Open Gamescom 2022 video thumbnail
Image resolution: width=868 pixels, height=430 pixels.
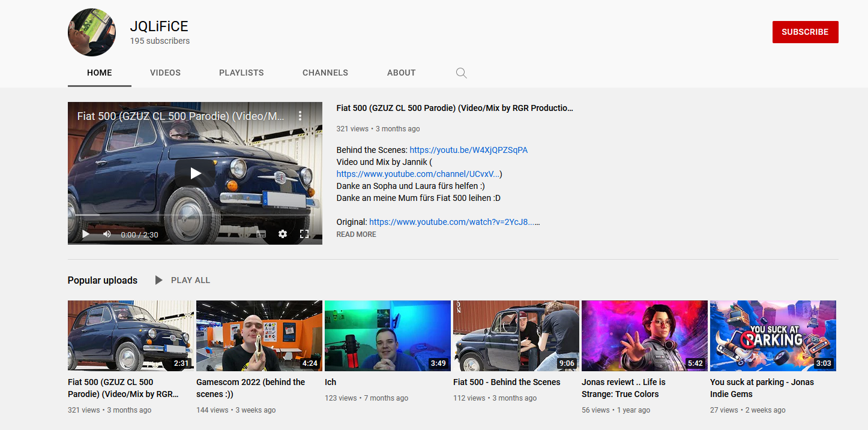(x=259, y=336)
